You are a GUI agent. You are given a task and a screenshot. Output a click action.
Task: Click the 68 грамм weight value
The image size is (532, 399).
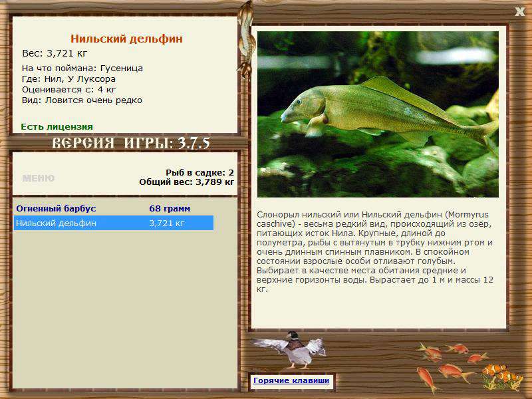(170, 208)
